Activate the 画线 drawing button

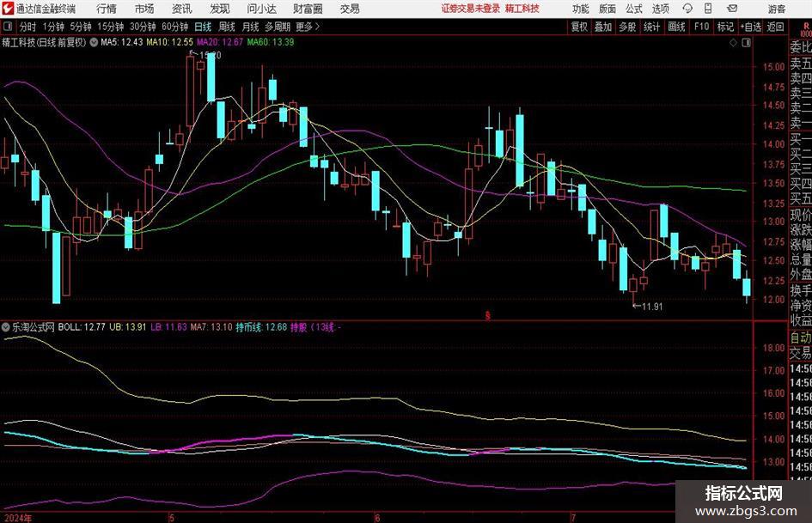(676, 27)
